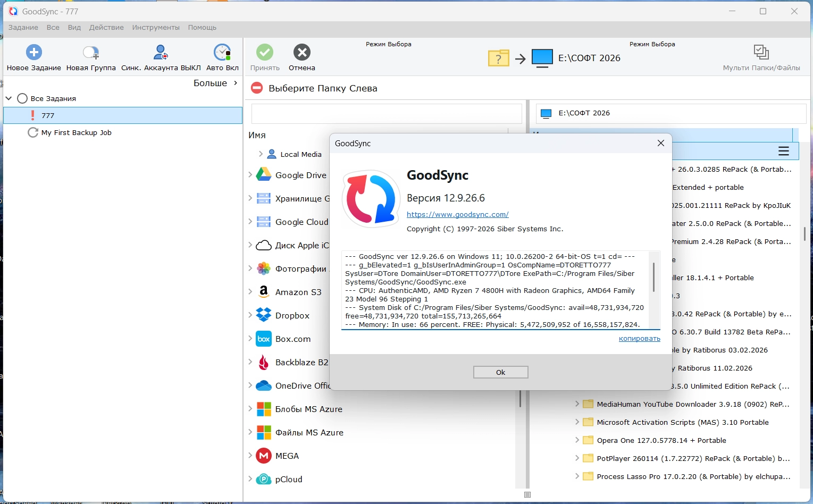Collapse the Все Задания tree
813x504 pixels.
(x=9, y=98)
